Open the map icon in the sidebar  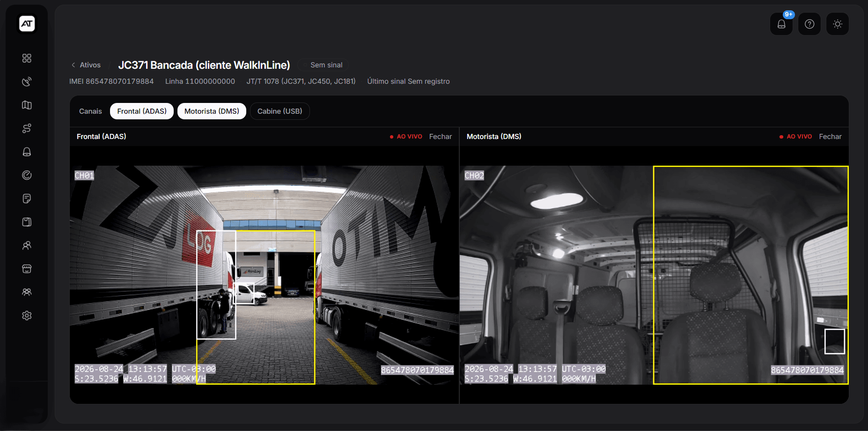pyautogui.click(x=27, y=105)
